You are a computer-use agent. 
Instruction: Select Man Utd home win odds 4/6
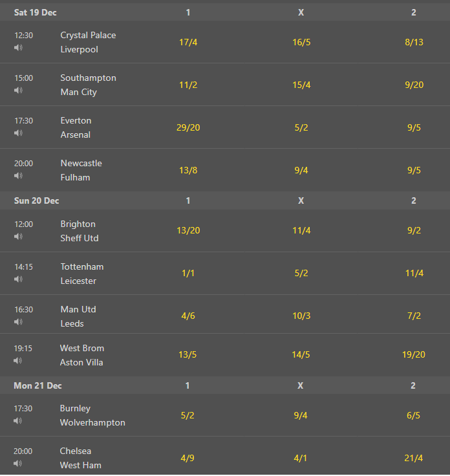pos(188,316)
